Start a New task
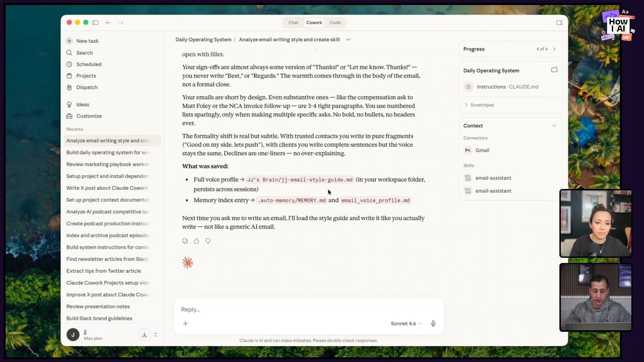The image size is (644, 362). coord(87,41)
